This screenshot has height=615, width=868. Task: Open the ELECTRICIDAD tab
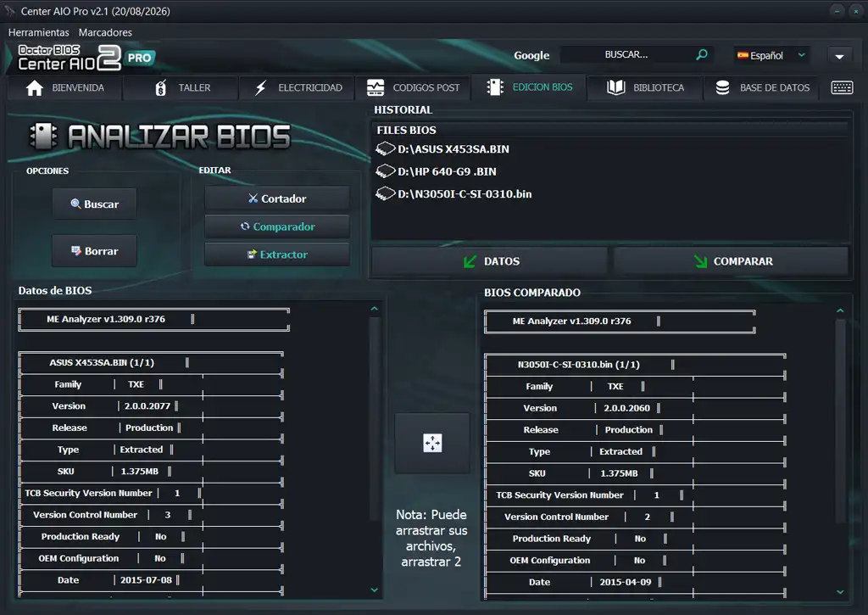(x=297, y=87)
